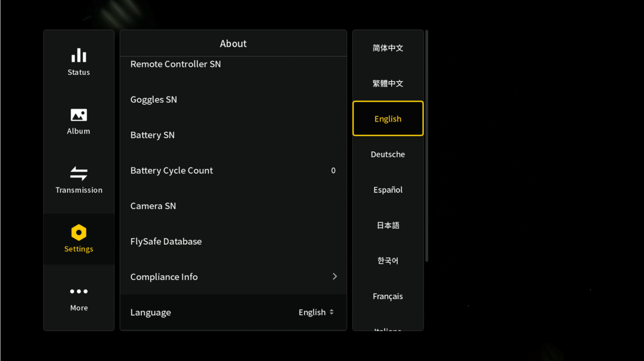Confirm English in the highlighted language box
Viewport: 644px width, 361px height.
388,118
